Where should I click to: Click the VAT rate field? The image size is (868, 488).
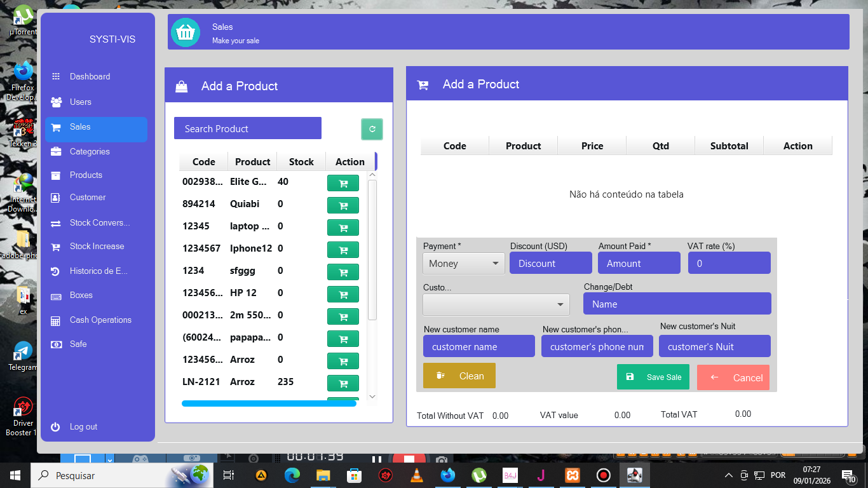click(729, 263)
